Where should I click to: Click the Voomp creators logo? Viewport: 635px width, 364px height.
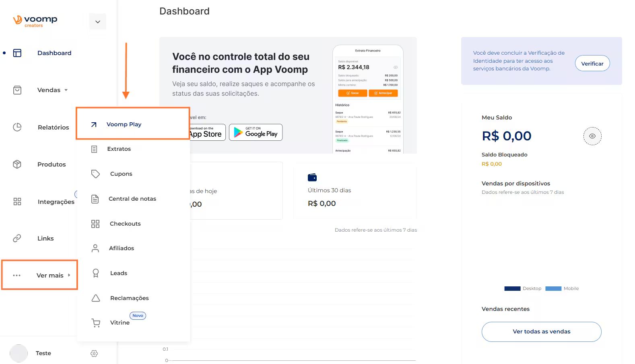(35, 21)
